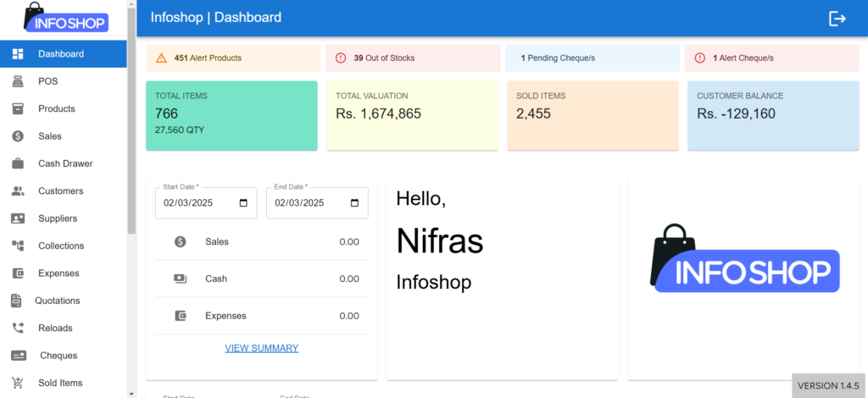Click the logout icon in header

837,19
